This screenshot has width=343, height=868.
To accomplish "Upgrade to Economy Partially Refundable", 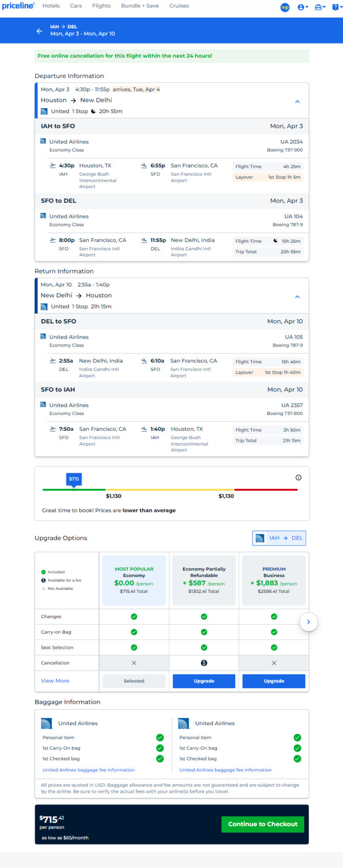I will click(x=204, y=681).
